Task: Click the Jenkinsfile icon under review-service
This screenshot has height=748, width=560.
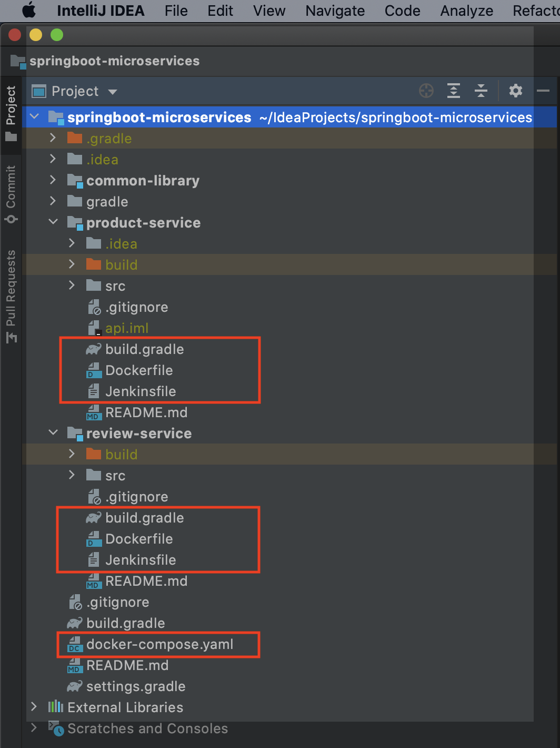Action: click(93, 560)
